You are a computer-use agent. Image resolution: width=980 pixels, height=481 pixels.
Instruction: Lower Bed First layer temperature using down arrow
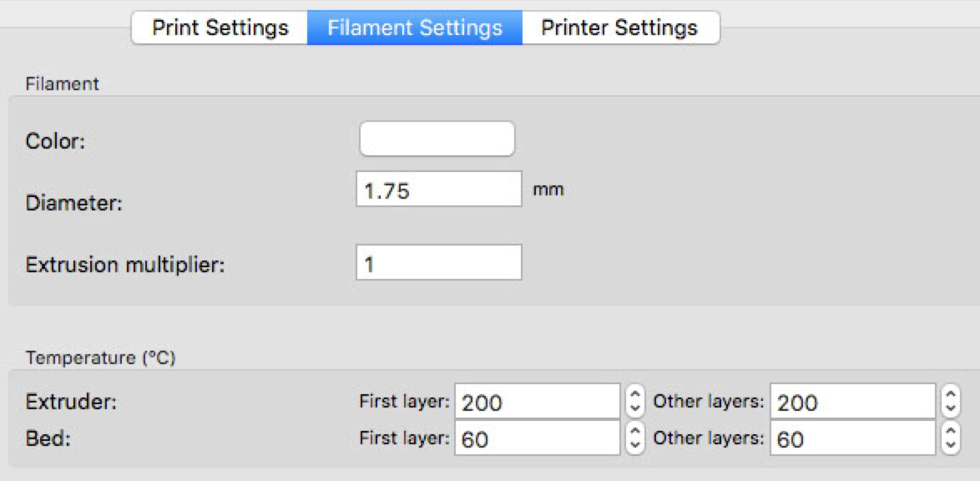click(634, 445)
